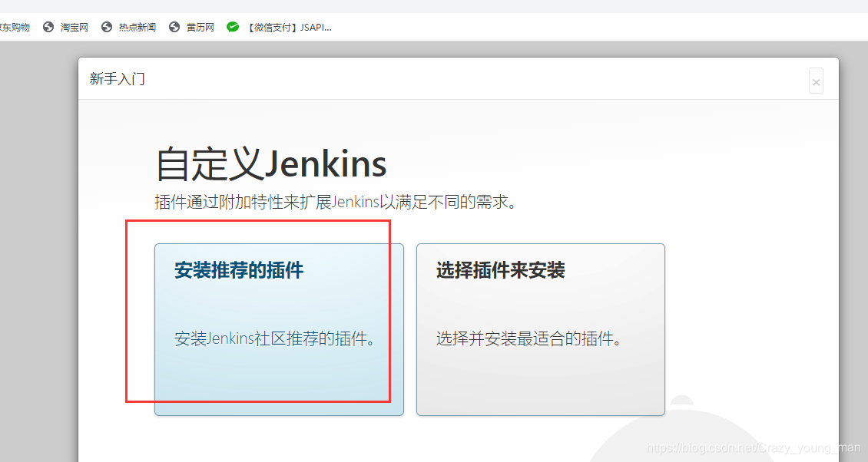Click the globe icon beside 热点新闻
The image size is (868, 462).
point(107,27)
